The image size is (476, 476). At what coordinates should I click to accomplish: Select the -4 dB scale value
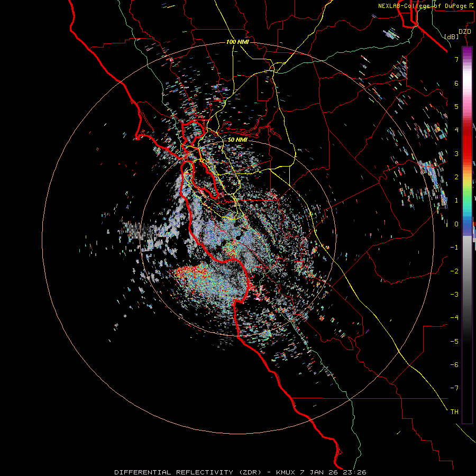click(x=454, y=318)
